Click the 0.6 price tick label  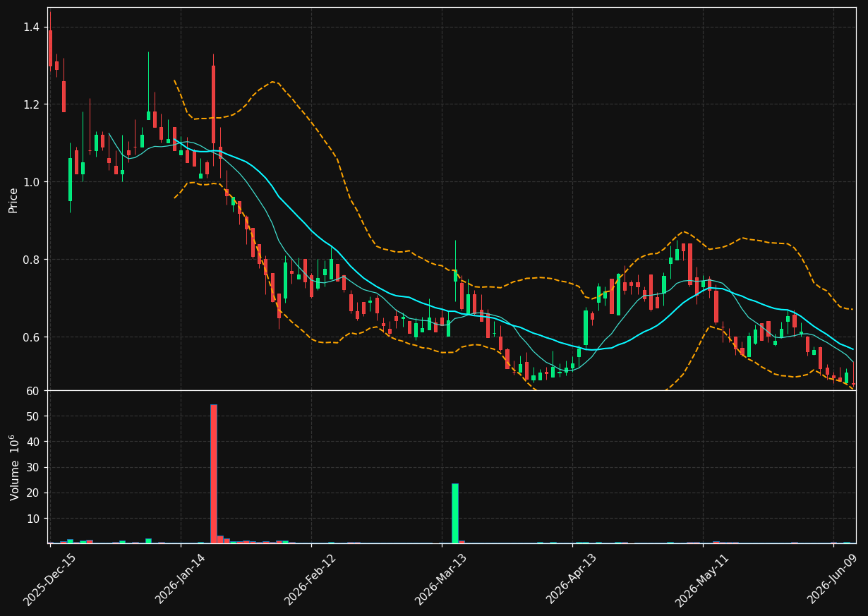pos(33,337)
